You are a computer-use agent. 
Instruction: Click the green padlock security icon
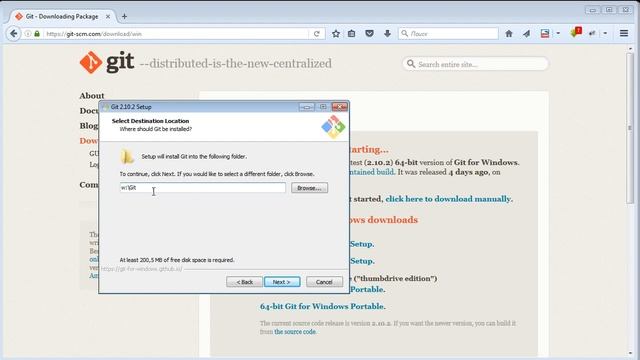click(x=37, y=34)
